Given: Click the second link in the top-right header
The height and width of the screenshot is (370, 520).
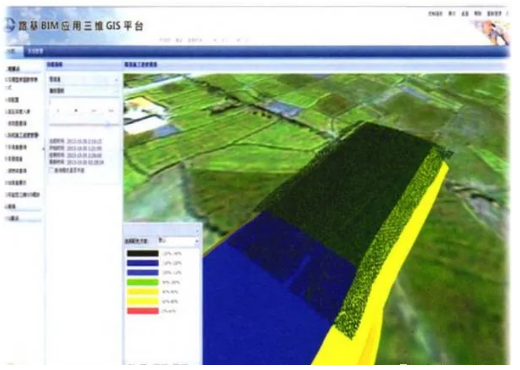Looking at the screenshot, I should pyautogui.click(x=452, y=13).
